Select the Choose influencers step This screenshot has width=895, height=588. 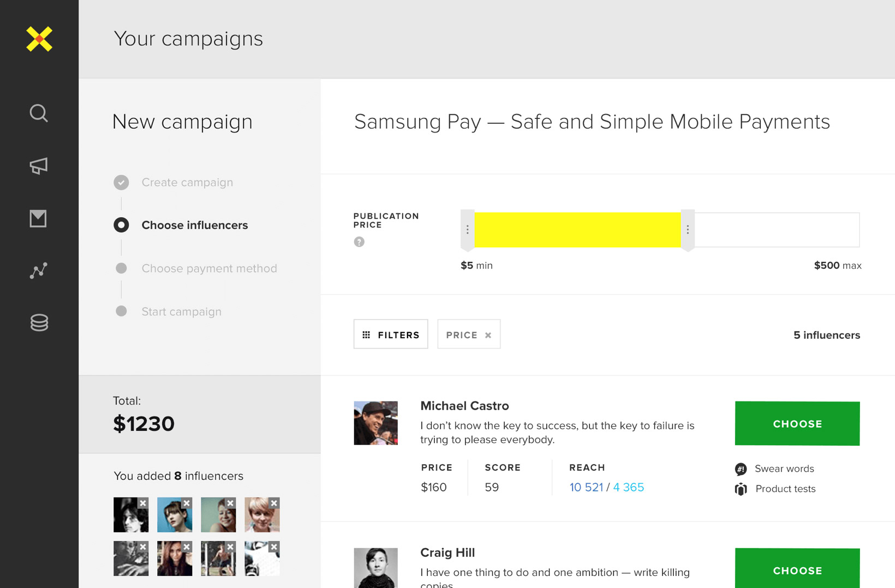pyautogui.click(x=194, y=225)
